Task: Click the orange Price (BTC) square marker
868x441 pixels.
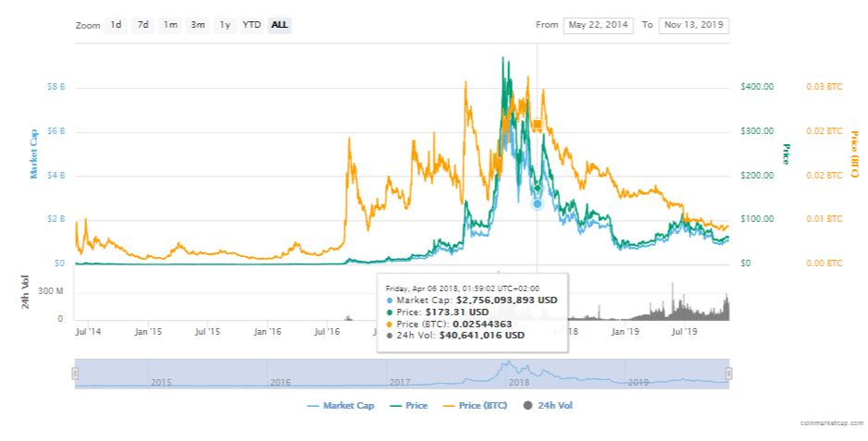Action: click(537, 126)
